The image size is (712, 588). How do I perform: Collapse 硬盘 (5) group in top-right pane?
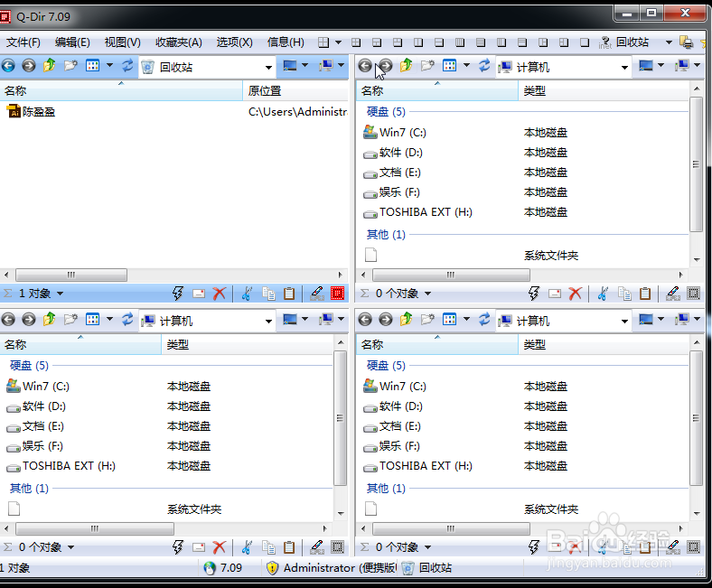pos(386,112)
